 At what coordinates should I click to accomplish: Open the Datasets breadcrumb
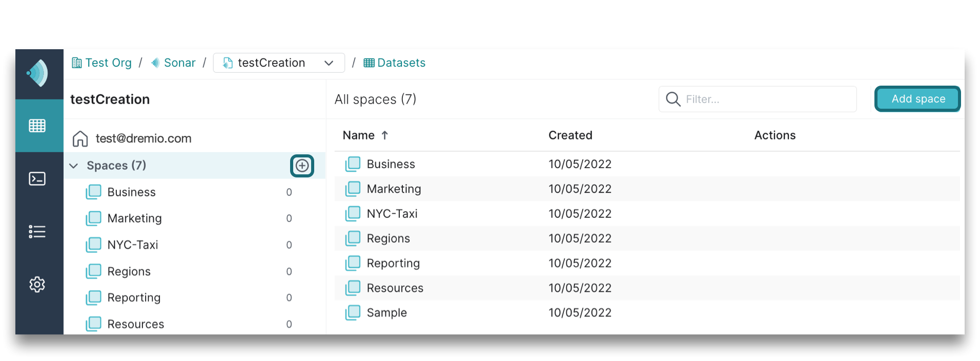click(x=395, y=63)
